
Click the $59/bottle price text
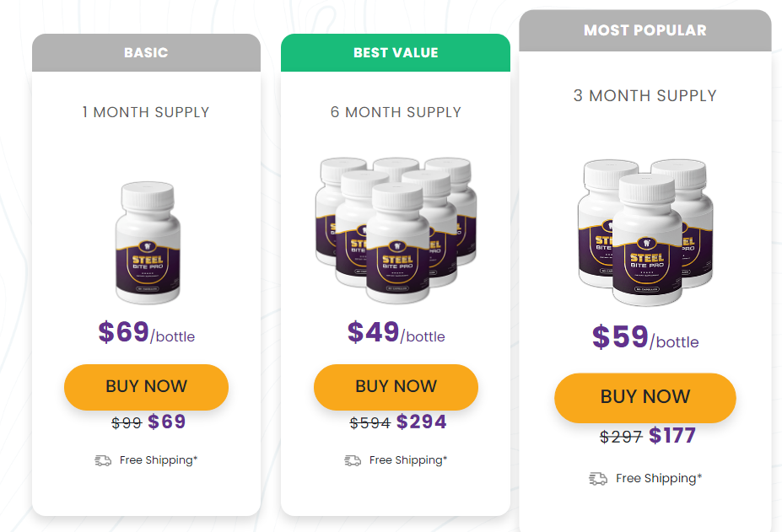pyautogui.click(x=645, y=337)
